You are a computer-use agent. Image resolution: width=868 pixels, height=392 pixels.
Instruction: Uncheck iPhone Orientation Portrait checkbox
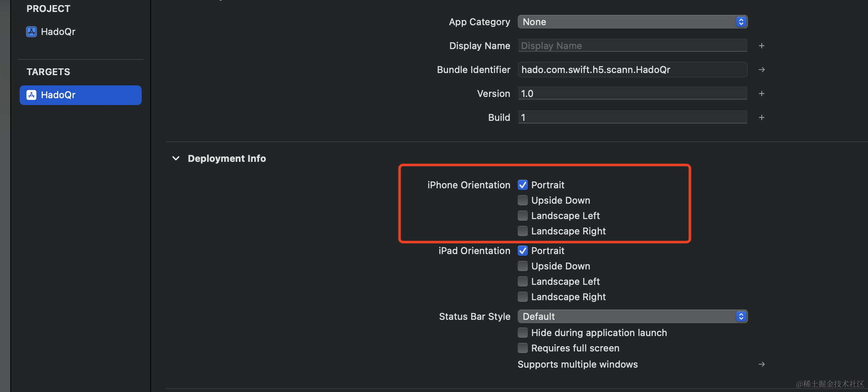pos(523,185)
